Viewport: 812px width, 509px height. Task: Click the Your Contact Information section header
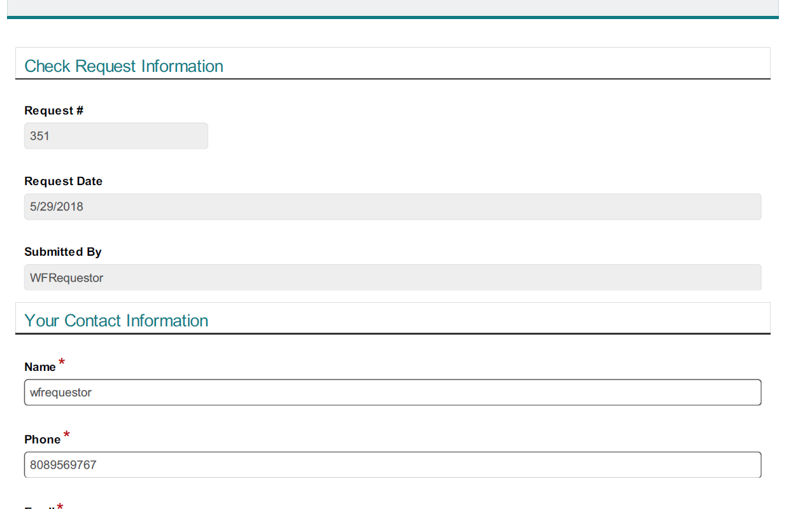pyautogui.click(x=116, y=321)
